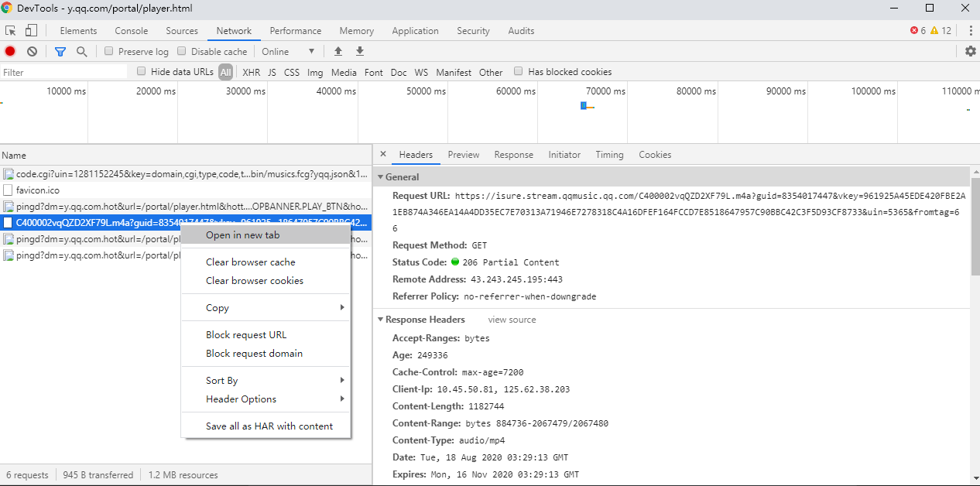This screenshot has width=980, height=486.
Task: Switch to the Console panel
Action: [x=132, y=31]
